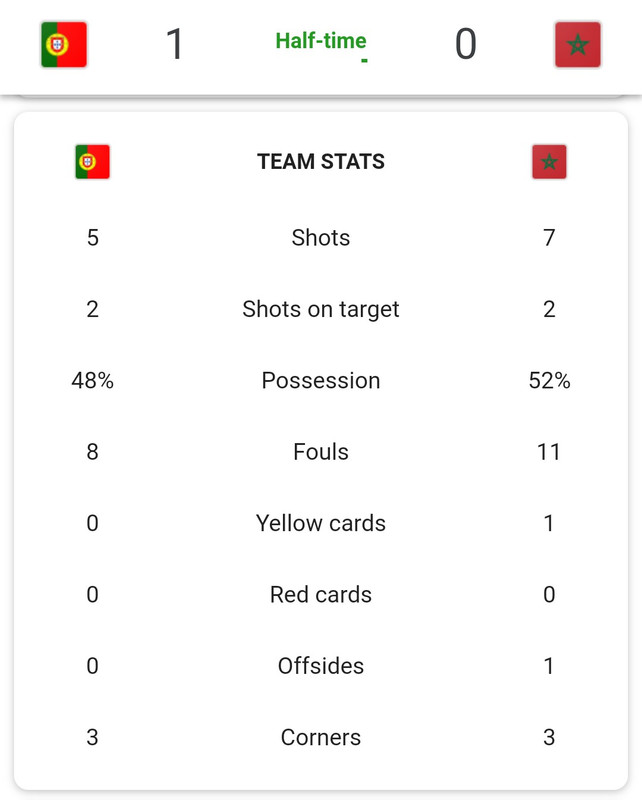The image size is (642, 800).
Task: Click the Fouls stat label
Action: coord(321,452)
